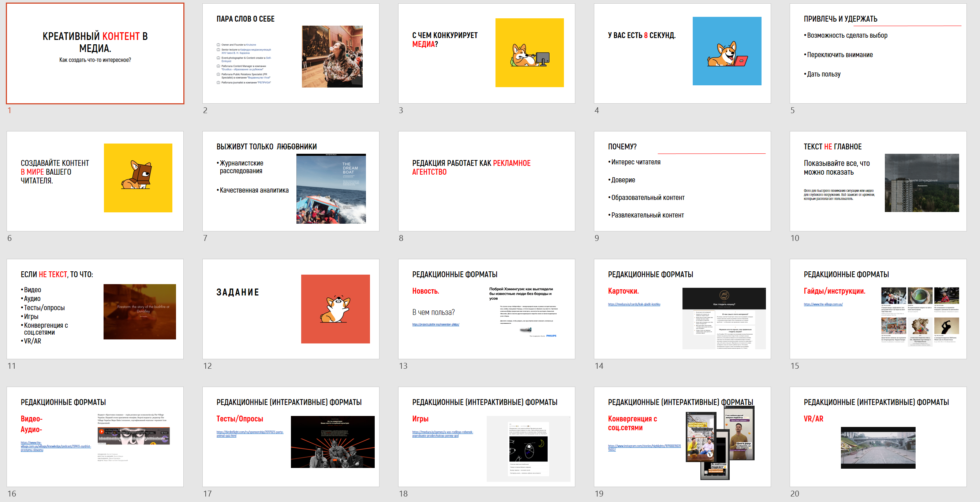
Task: Click the box-headed corgi image on slide 6
Action: (x=138, y=178)
